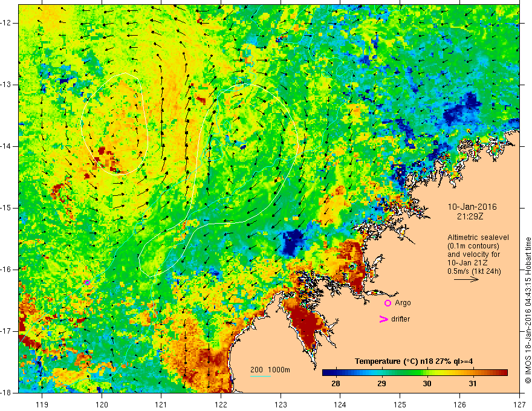Click the Temperature (°C) colorbar title

(x=414, y=361)
